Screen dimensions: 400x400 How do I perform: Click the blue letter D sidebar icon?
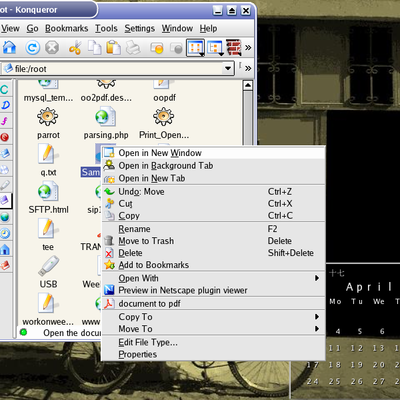[5, 105]
